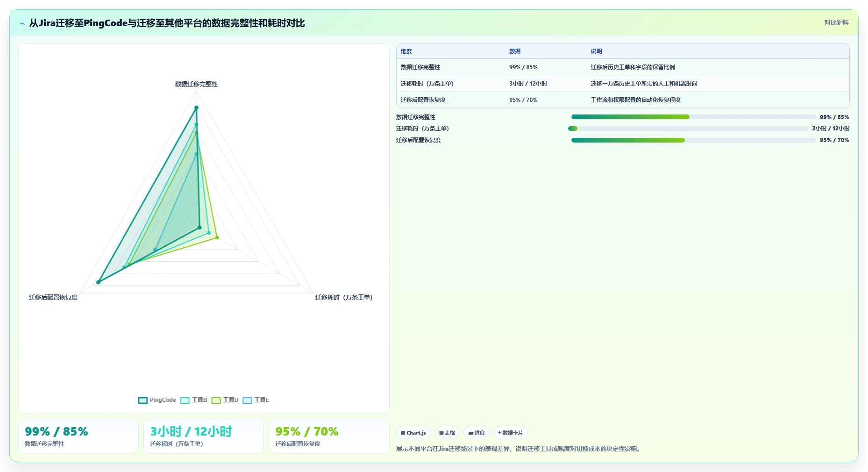Click the 说明 column header
The width and height of the screenshot is (868, 472).
tap(596, 51)
